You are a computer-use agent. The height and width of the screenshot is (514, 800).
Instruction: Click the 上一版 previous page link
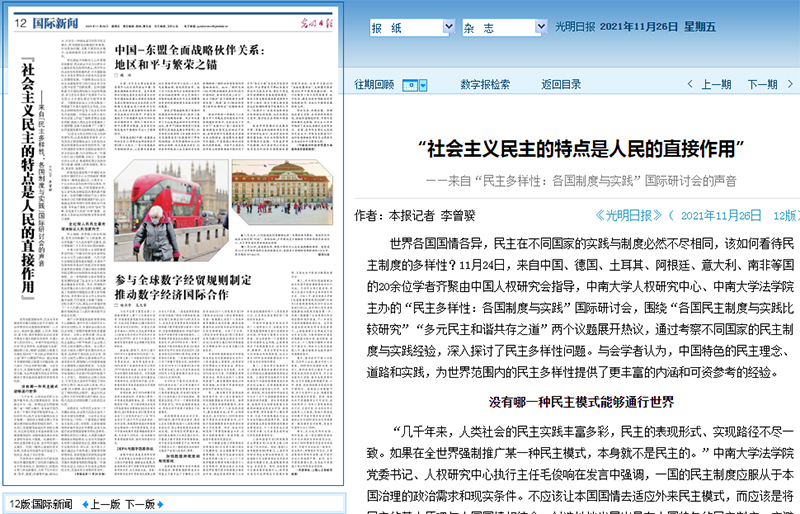tap(105, 504)
